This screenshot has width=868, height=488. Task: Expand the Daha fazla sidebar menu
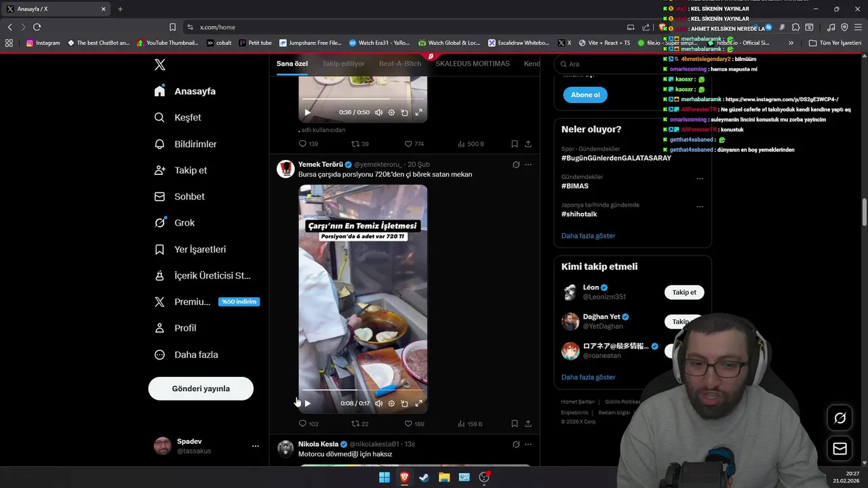click(x=186, y=354)
